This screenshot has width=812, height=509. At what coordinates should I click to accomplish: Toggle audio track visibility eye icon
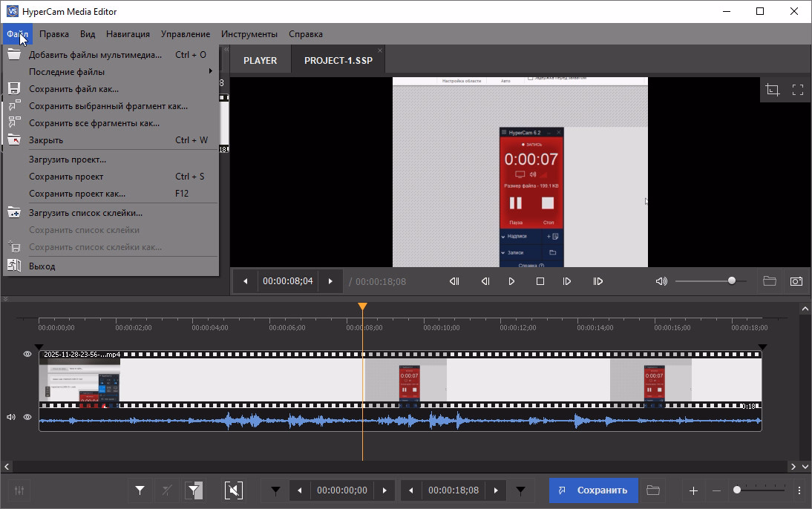(27, 417)
